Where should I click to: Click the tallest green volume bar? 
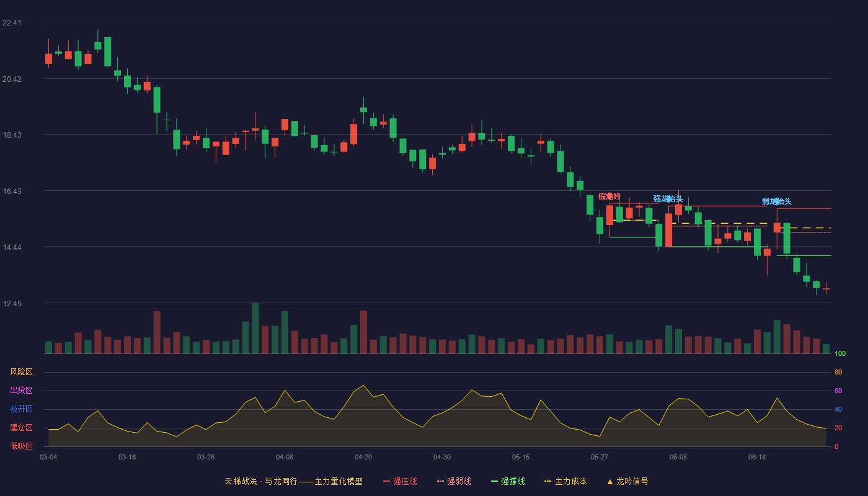pyautogui.click(x=255, y=328)
